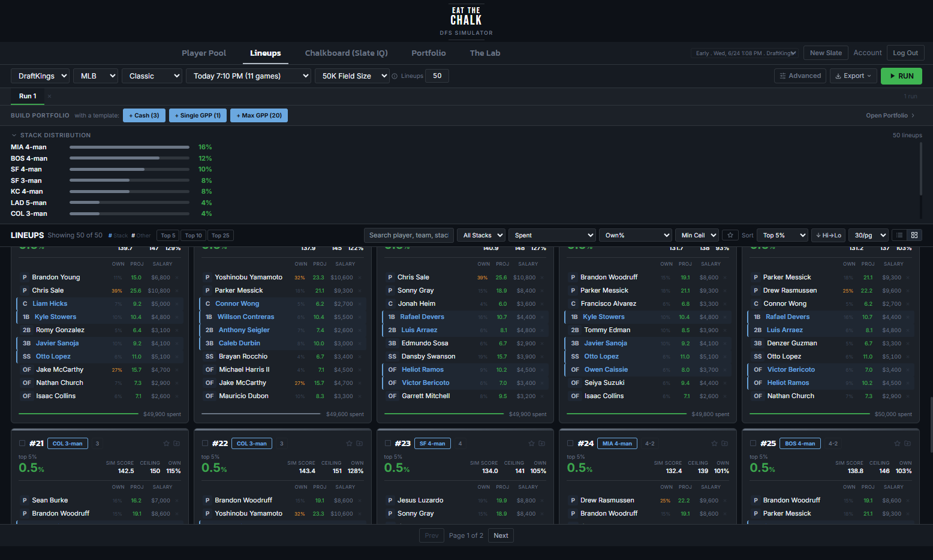Star lineup #24 as favorite
Screen dimensions: 933x560
coord(714,444)
